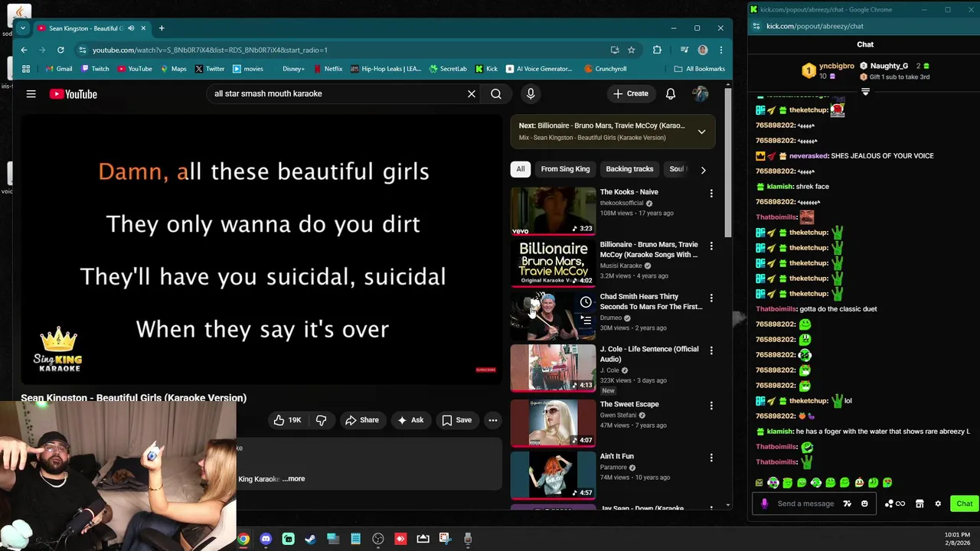Toggle the purple microphone in Kick chat
The image size is (980, 551).
pyautogui.click(x=764, y=504)
